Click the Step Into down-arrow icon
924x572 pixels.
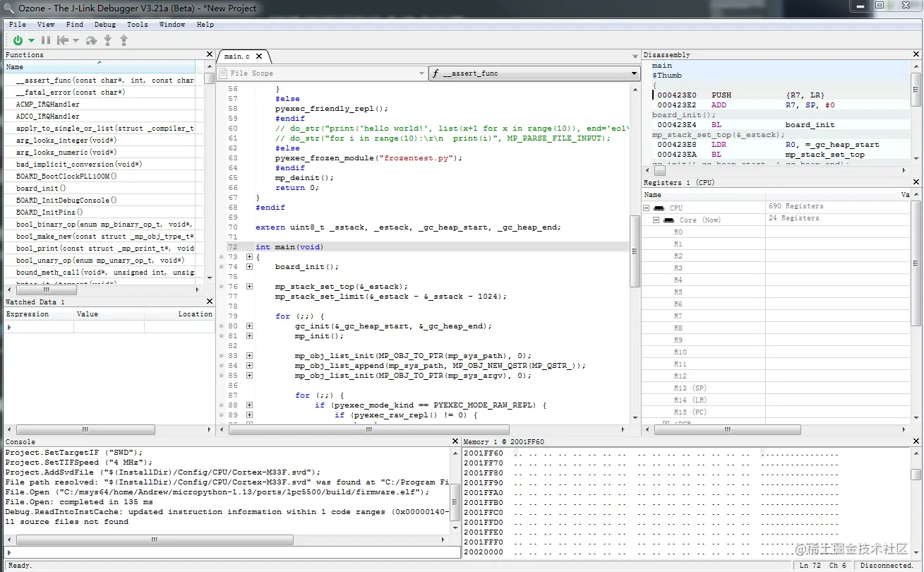click(x=108, y=41)
